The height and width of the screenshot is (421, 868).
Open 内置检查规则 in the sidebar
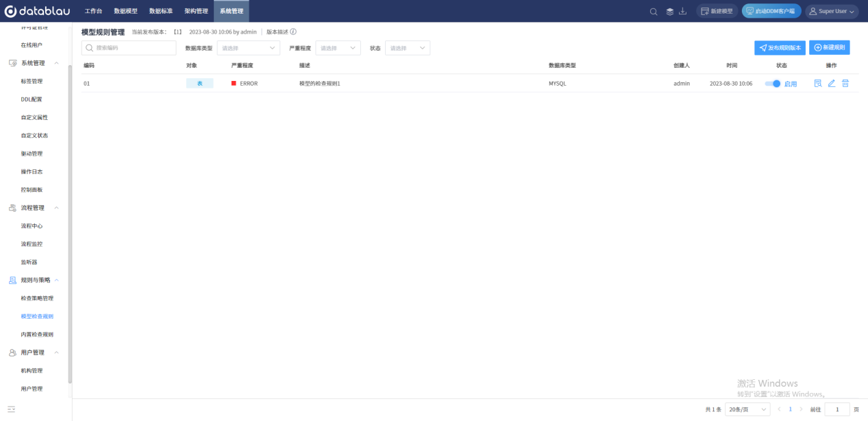tap(37, 335)
